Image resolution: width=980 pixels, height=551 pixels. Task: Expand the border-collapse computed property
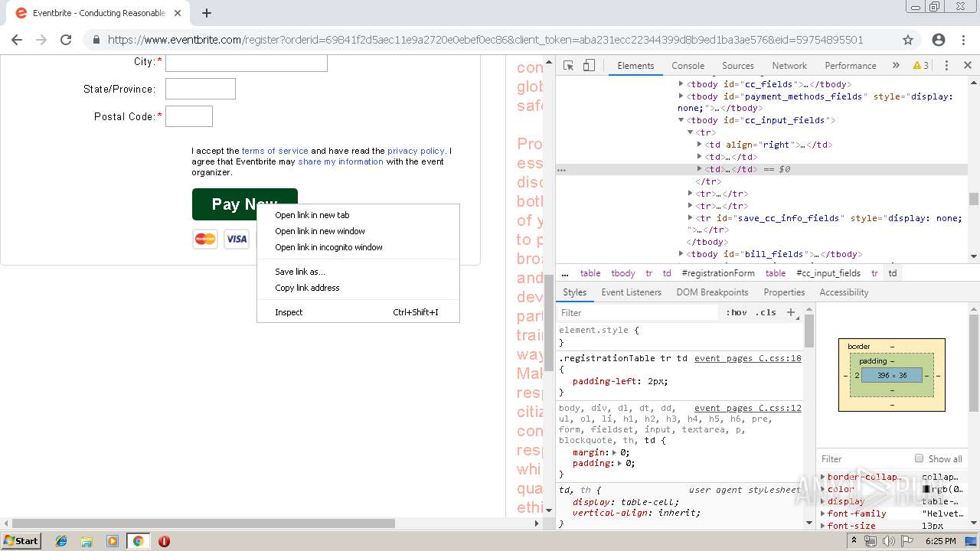(823, 477)
